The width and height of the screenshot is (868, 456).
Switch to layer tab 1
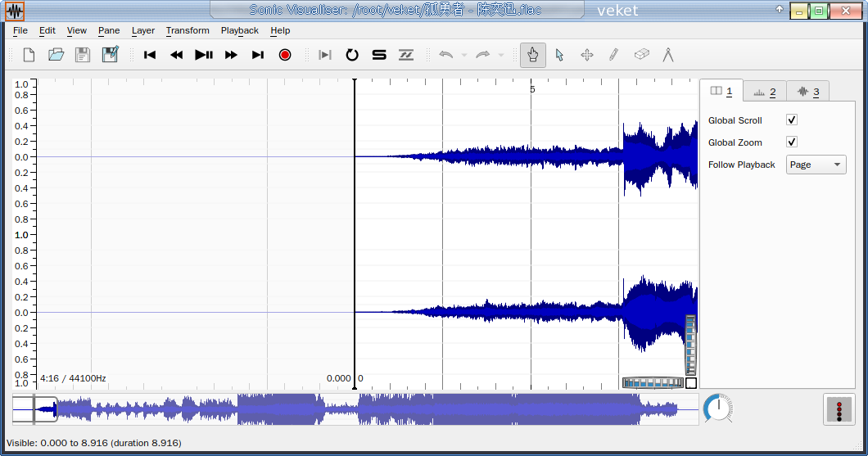point(721,92)
